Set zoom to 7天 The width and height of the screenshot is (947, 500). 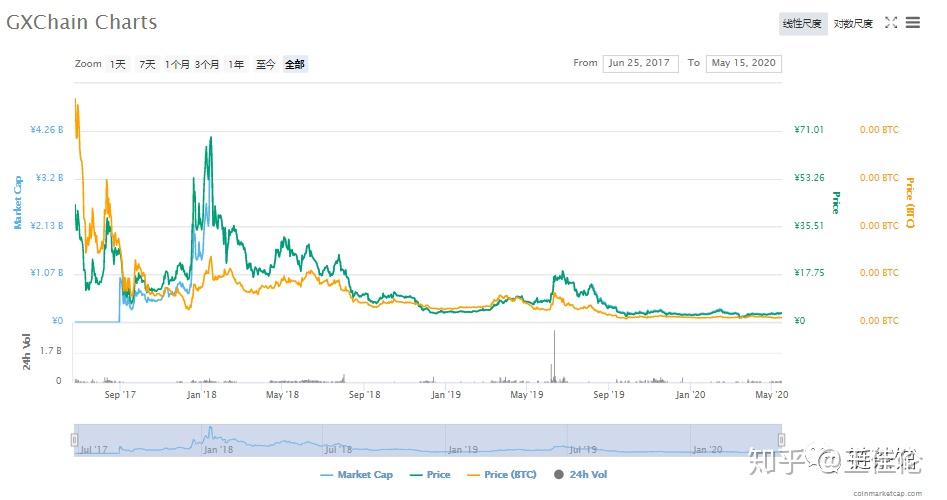pyautogui.click(x=147, y=64)
